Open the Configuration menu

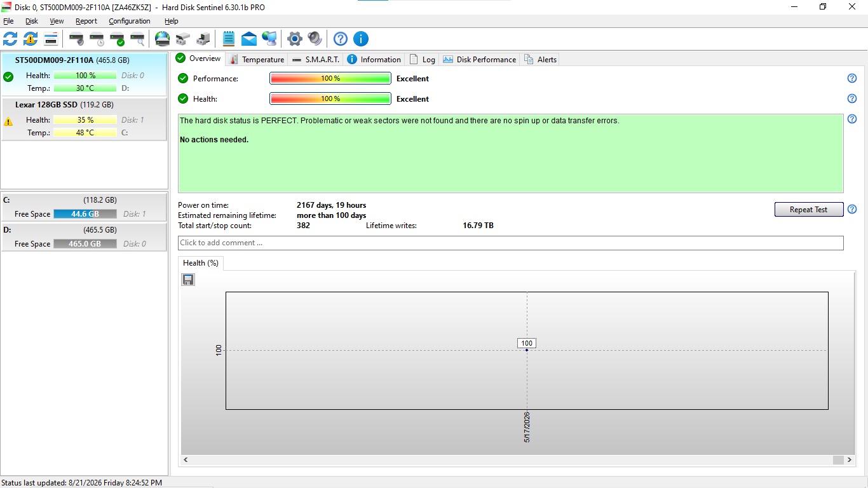[130, 21]
